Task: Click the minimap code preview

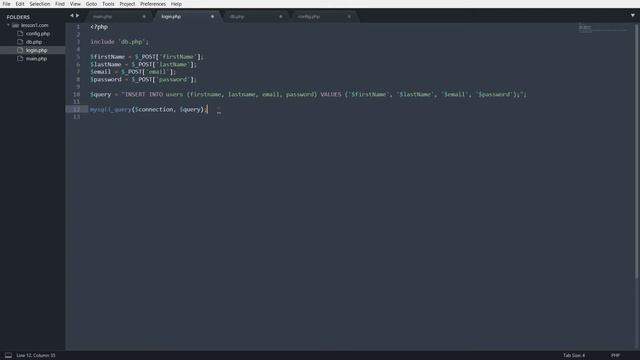Action: pos(602,29)
